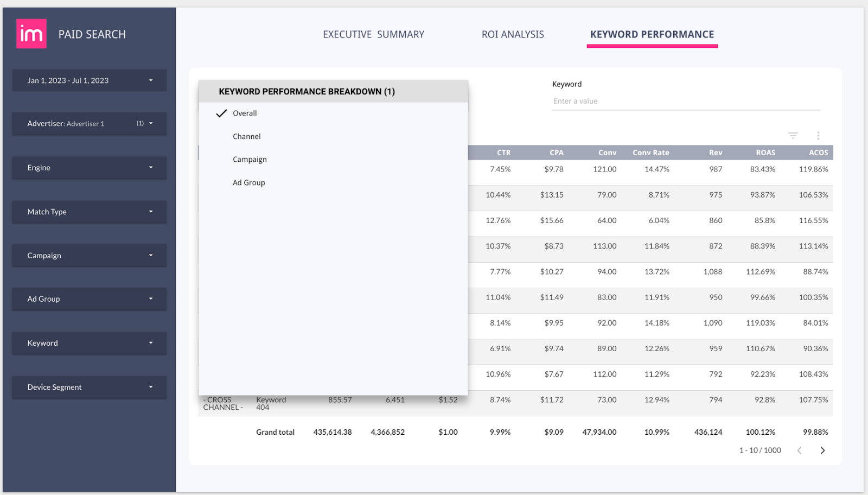Select the Campaign breakdown option

[250, 159]
